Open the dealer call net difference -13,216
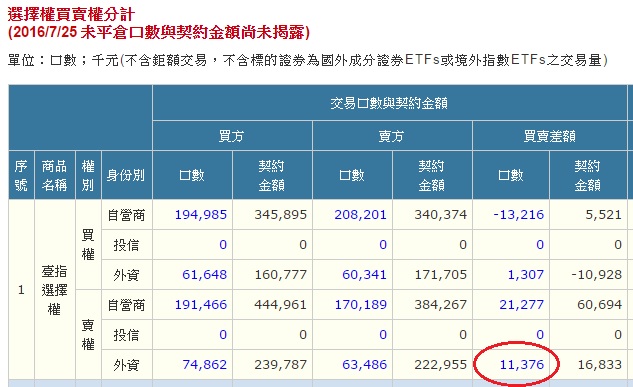 click(x=518, y=215)
